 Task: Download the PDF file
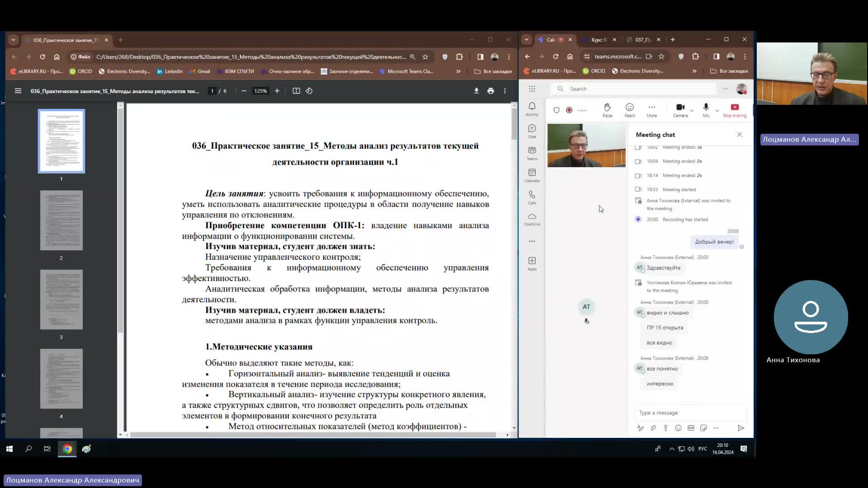click(x=476, y=91)
